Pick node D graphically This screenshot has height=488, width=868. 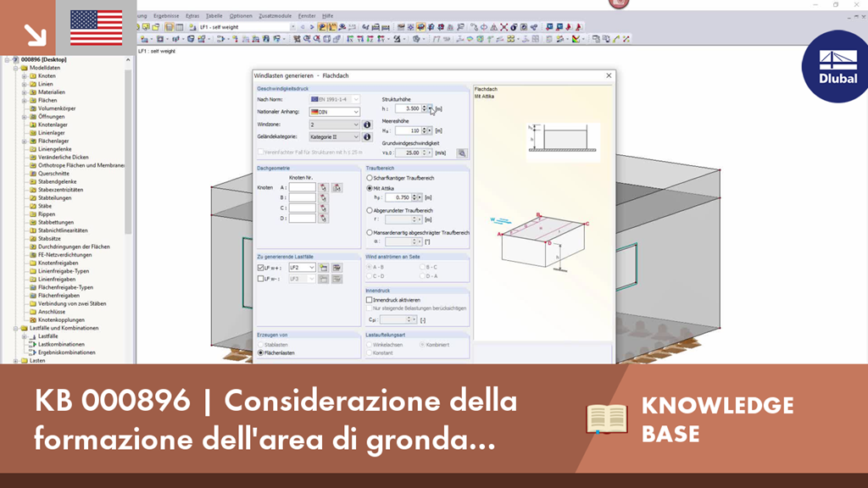point(323,219)
